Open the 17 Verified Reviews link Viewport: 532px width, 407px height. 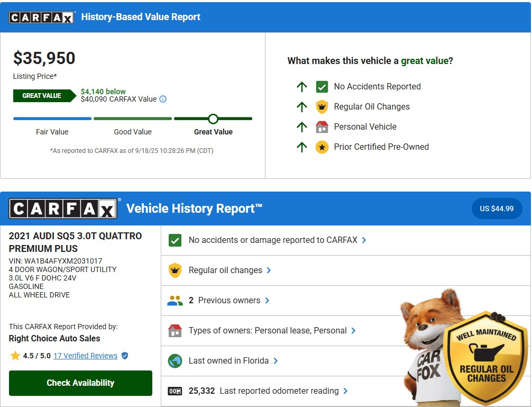coord(85,356)
